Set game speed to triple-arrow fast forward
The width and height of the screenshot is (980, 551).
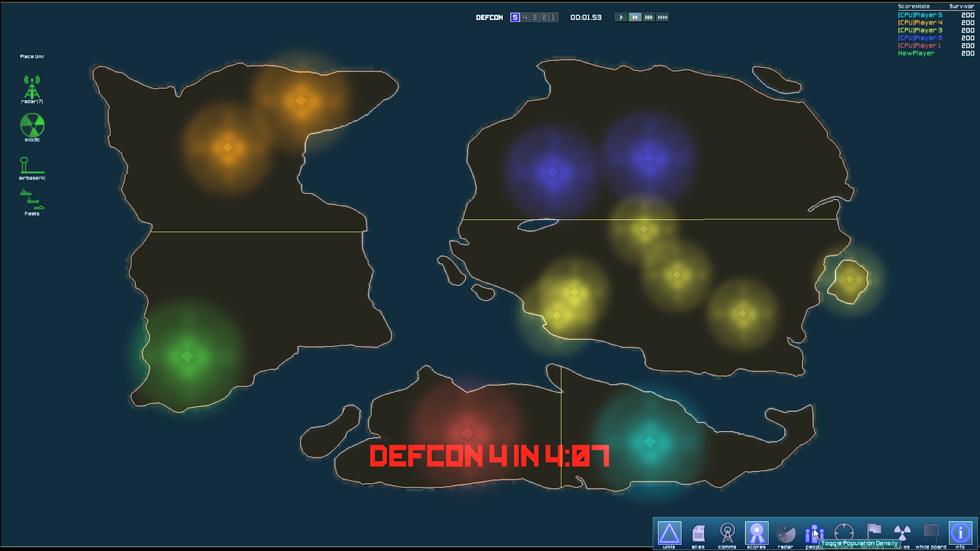click(x=649, y=17)
